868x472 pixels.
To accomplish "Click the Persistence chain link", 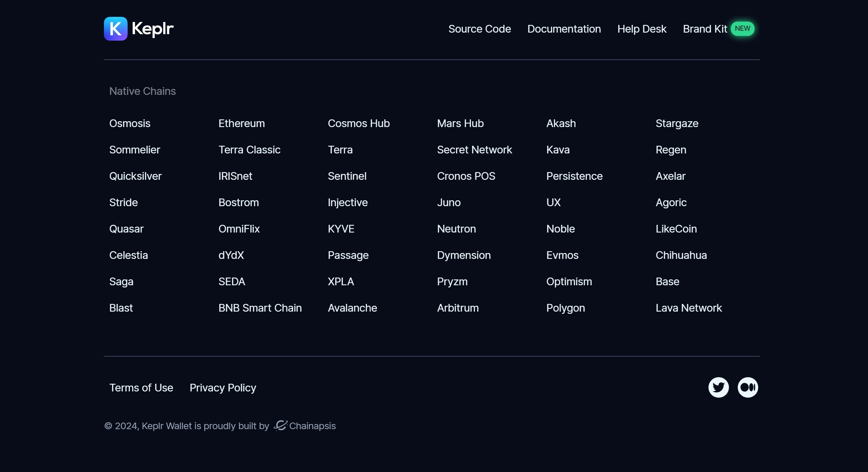I will tap(575, 176).
